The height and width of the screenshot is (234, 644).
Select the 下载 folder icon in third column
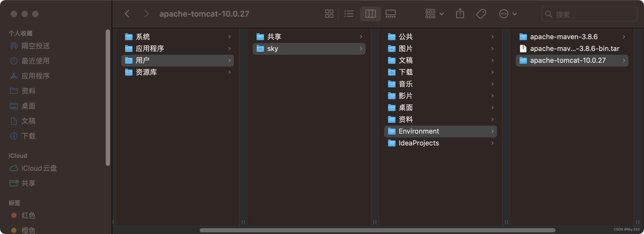[x=392, y=72]
